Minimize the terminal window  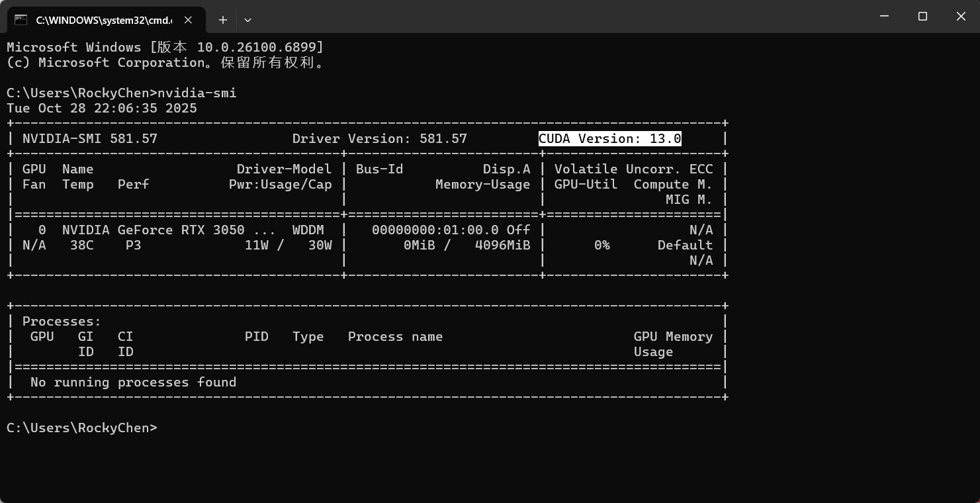pyautogui.click(x=885, y=17)
